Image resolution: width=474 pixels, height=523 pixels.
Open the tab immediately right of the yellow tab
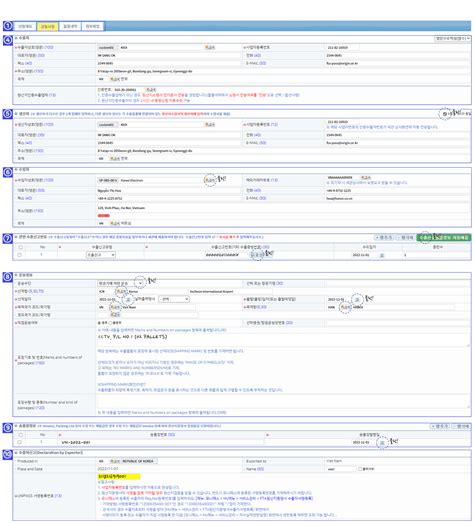(70, 26)
